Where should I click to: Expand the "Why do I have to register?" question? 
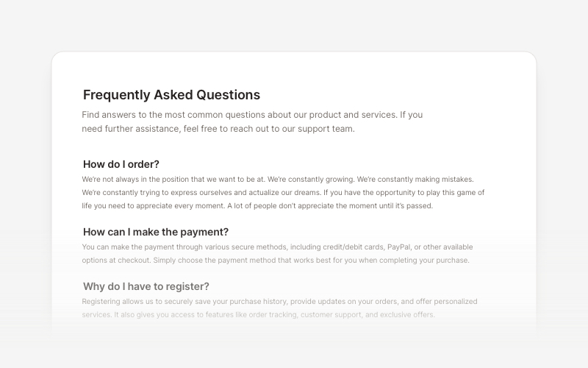point(146,286)
